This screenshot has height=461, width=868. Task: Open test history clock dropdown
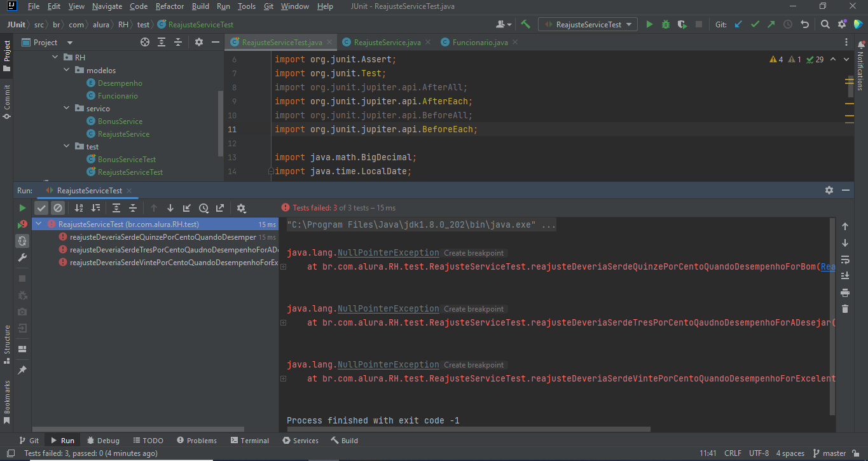click(x=203, y=208)
